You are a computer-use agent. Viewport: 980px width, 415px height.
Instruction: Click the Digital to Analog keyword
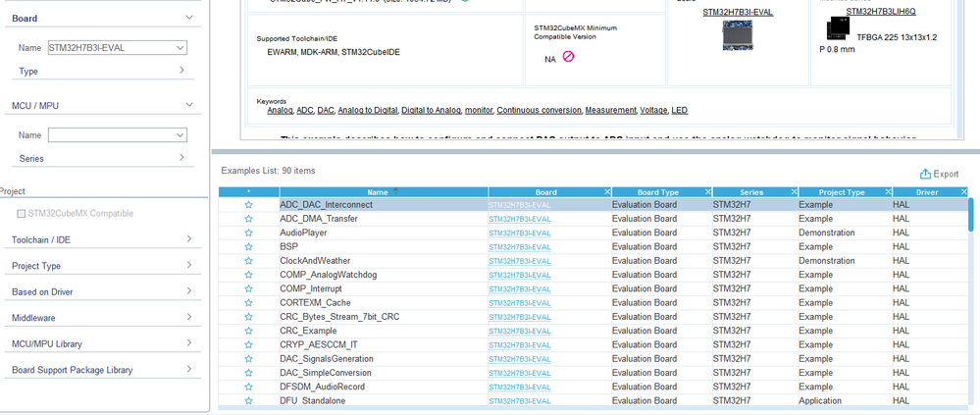point(432,111)
